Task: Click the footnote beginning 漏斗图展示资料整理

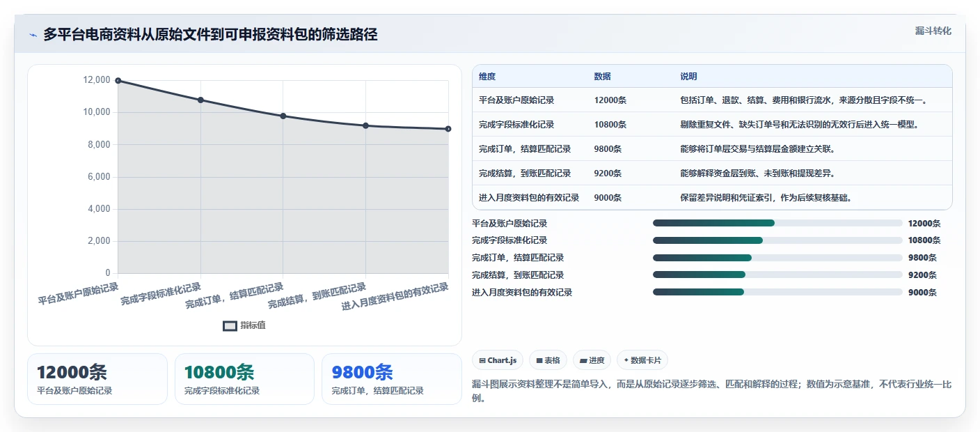Action: [x=712, y=392]
